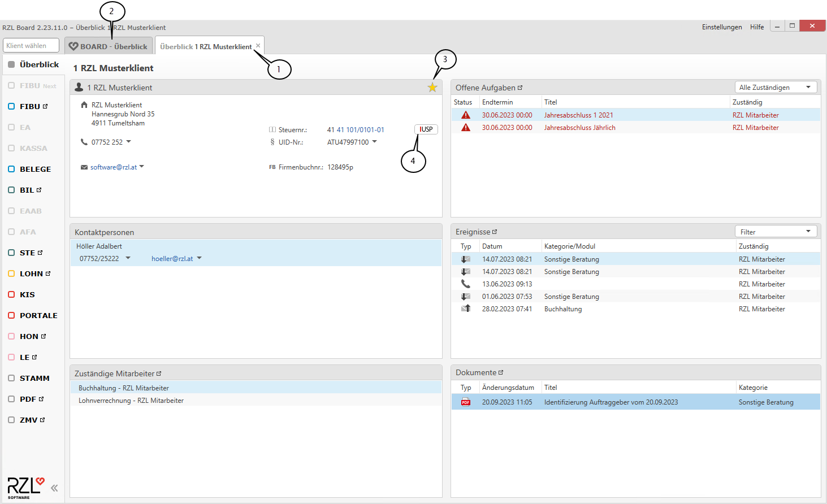Click the phone call event icon
This screenshot has height=504, width=827.
[x=466, y=284]
